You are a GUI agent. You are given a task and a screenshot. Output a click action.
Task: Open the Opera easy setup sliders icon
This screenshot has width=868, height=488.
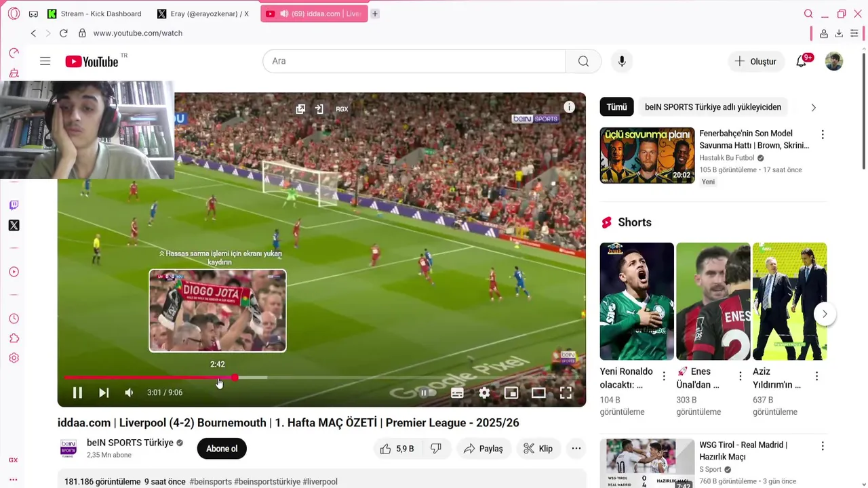(854, 34)
